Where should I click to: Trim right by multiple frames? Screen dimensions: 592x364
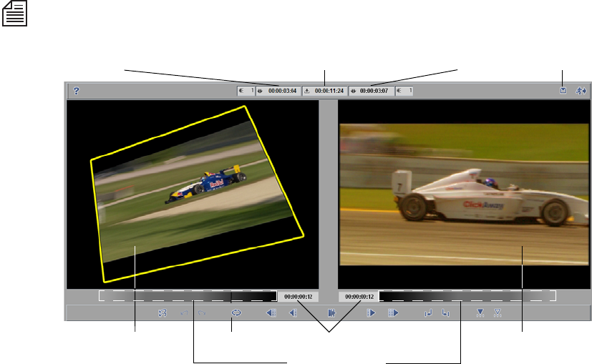[393, 313]
